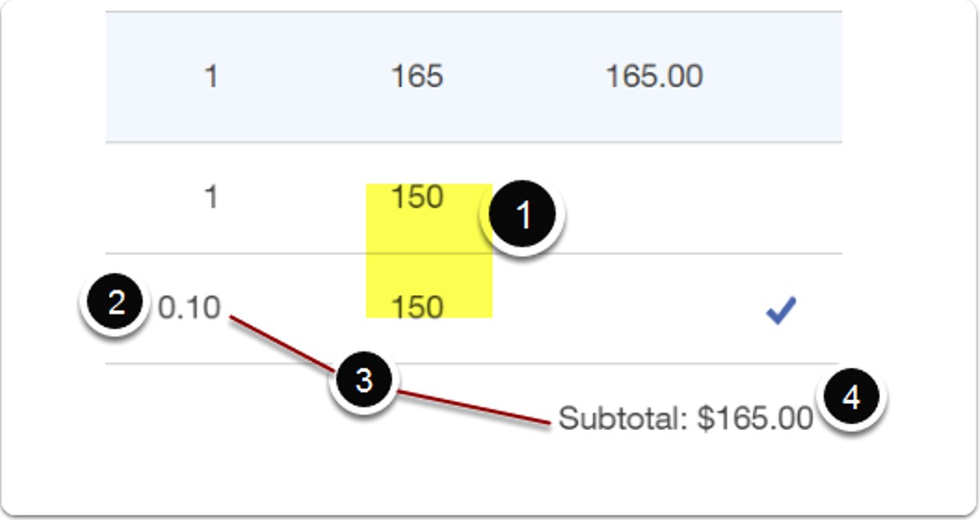This screenshot has height=520, width=980.
Task: Click the 0.10 quantity value
Action: coord(189,308)
